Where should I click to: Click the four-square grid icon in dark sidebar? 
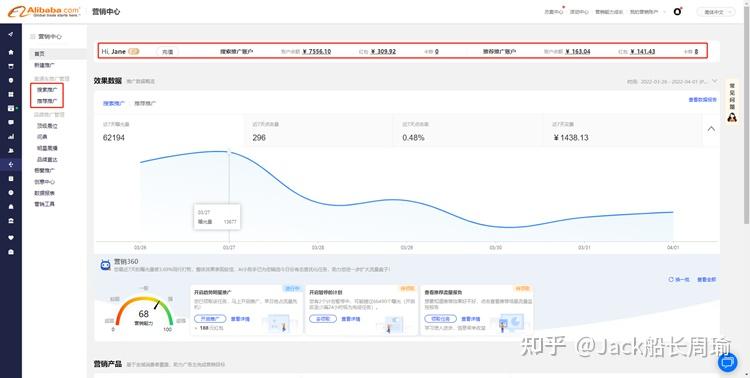(11, 94)
